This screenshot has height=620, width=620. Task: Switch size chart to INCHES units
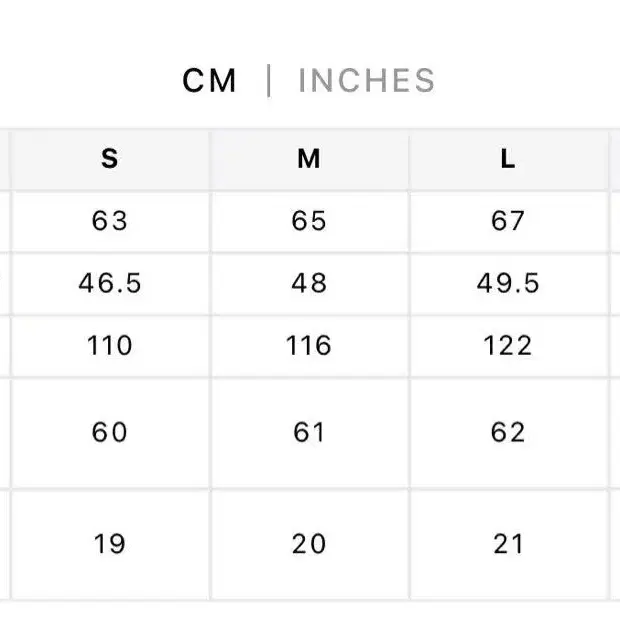click(366, 81)
